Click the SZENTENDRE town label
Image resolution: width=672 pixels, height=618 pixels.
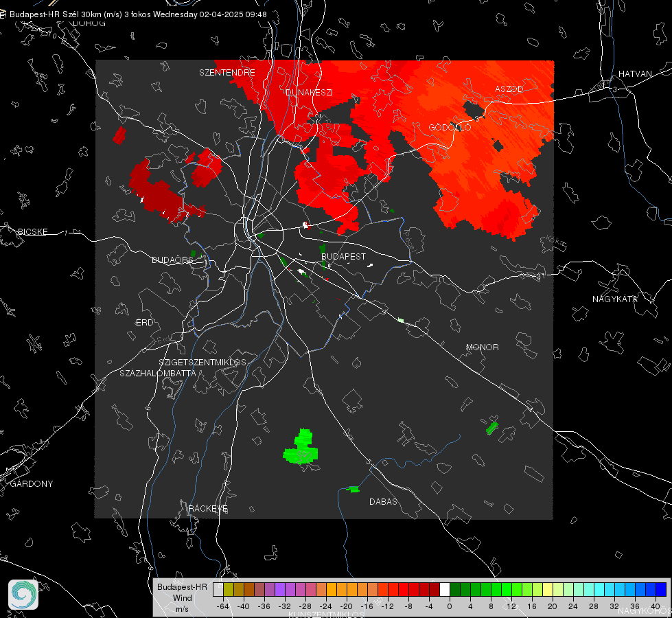227,73
